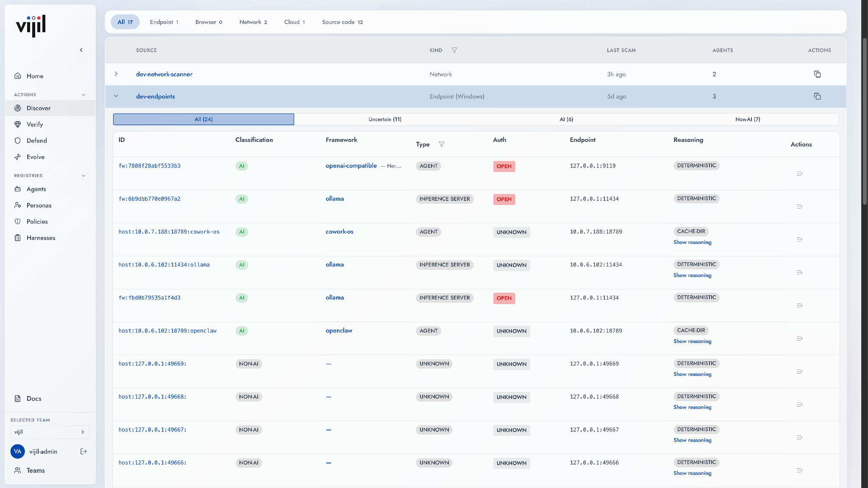
Task: Open actions icon for openclaw row
Action: (x=800, y=338)
